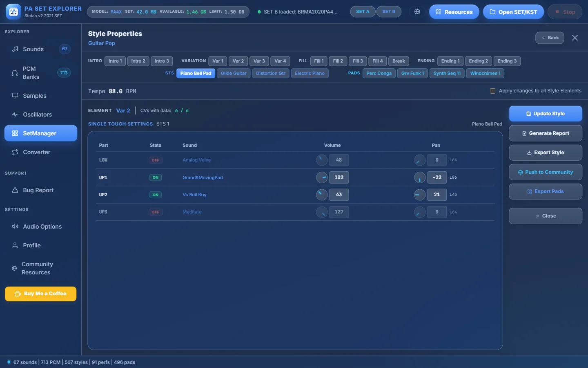Select the Intro 1 element tab
Image resolution: width=588 pixels, height=368 pixels.
[x=115, y=61]
